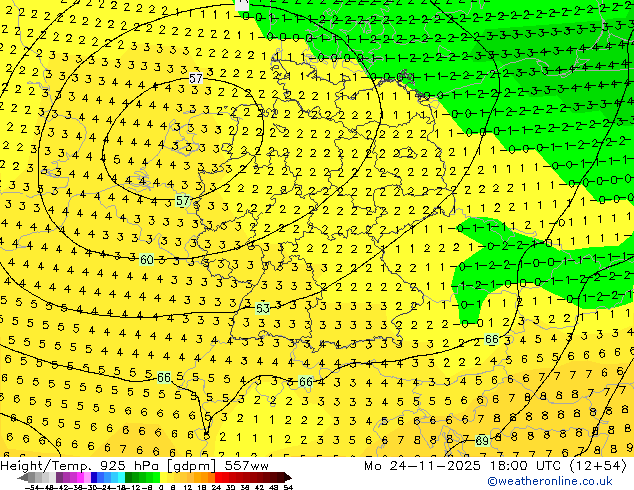Click the 63 contour height label
Screen dimensions: 634x490
coord(262,308)
